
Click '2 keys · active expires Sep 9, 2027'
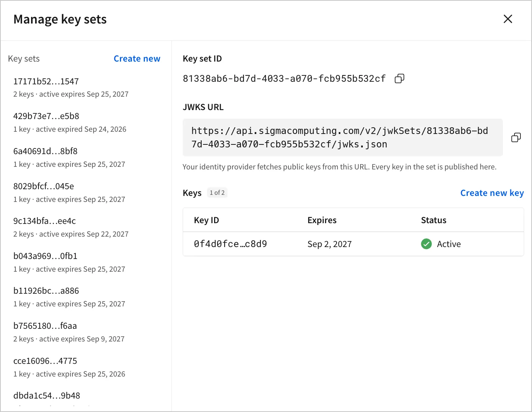click(69, 339)
